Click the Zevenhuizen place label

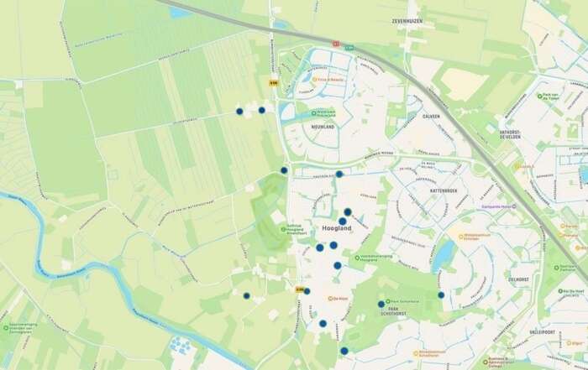pyautogui.click(x=407, y=21)
